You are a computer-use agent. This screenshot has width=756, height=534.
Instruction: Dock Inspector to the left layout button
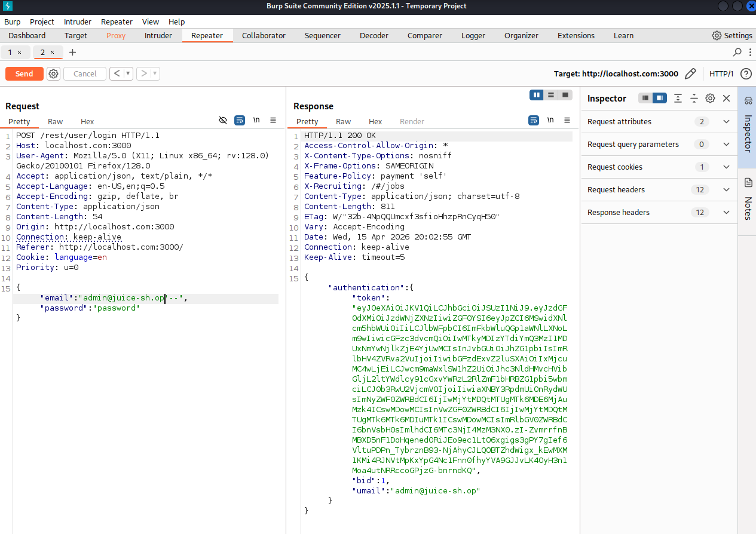tap(645, 98)
